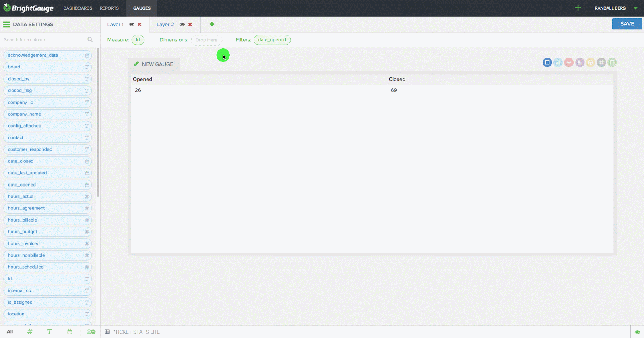Choose the column chart type icon

(558, 62)
